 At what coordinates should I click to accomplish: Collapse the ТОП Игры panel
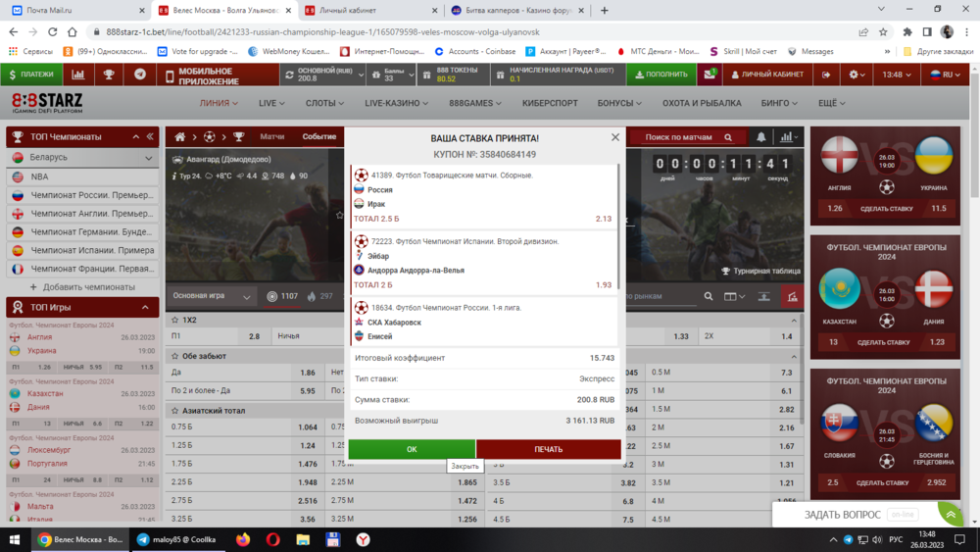145,307
